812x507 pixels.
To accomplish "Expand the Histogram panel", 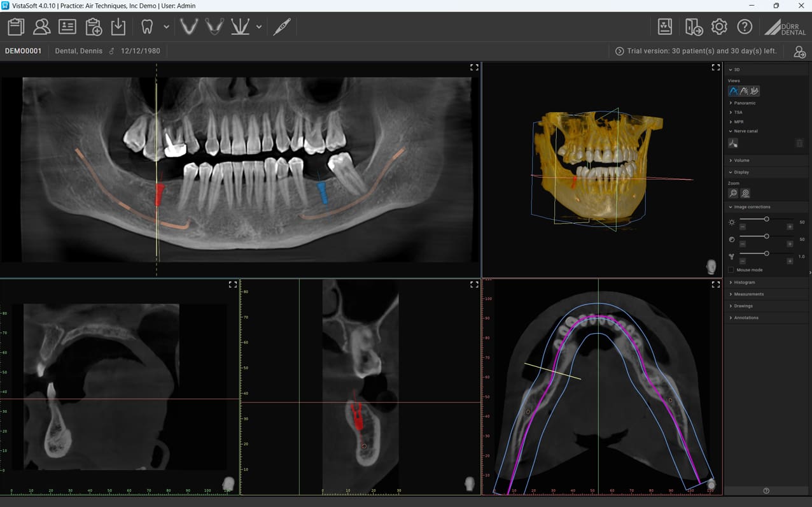I will pyautogui.click(x=744, y=282).
